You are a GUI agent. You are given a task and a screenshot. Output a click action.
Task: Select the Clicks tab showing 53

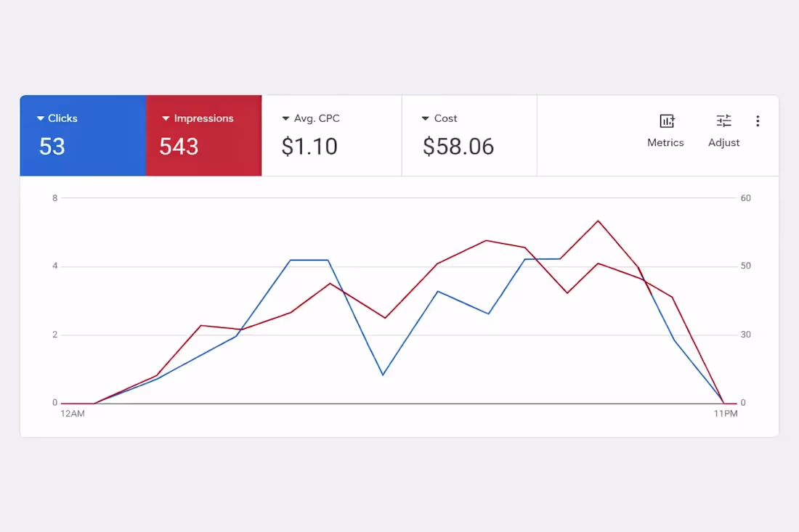[83, 135]
